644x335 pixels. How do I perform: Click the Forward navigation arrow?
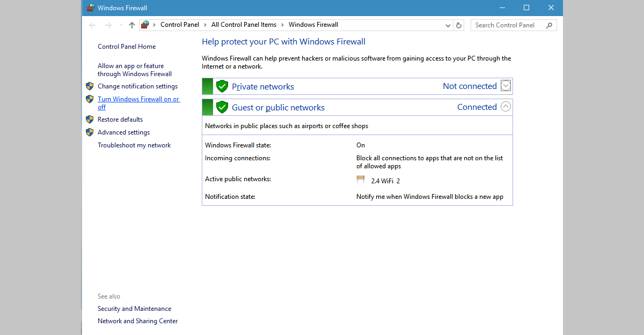[108, 25]
